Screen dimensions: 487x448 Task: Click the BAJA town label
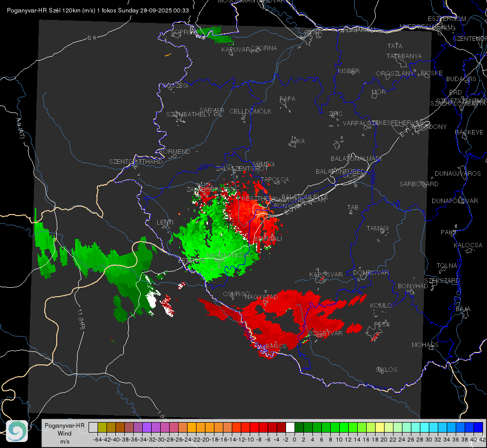[x=463, y=309]
